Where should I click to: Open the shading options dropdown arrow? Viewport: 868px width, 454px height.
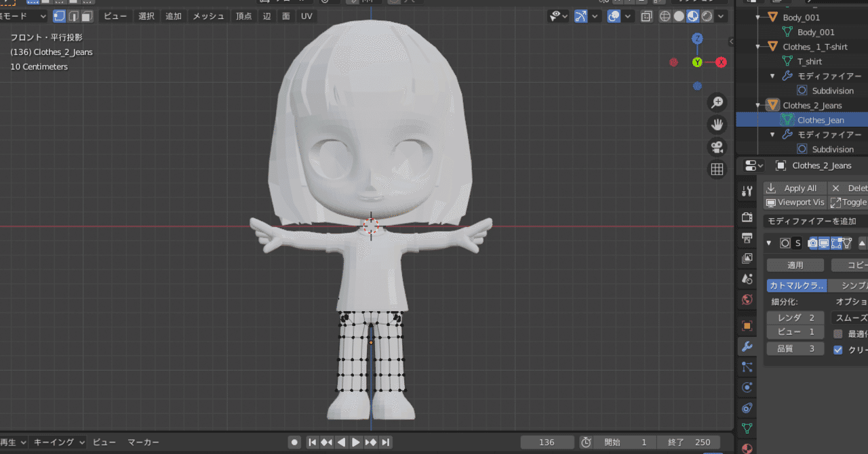click(x=722, y=16)
